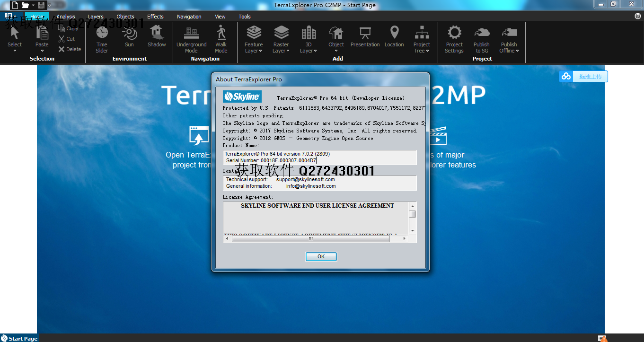Open the Layers ribbon tab
644x342 pixels.
96,17
